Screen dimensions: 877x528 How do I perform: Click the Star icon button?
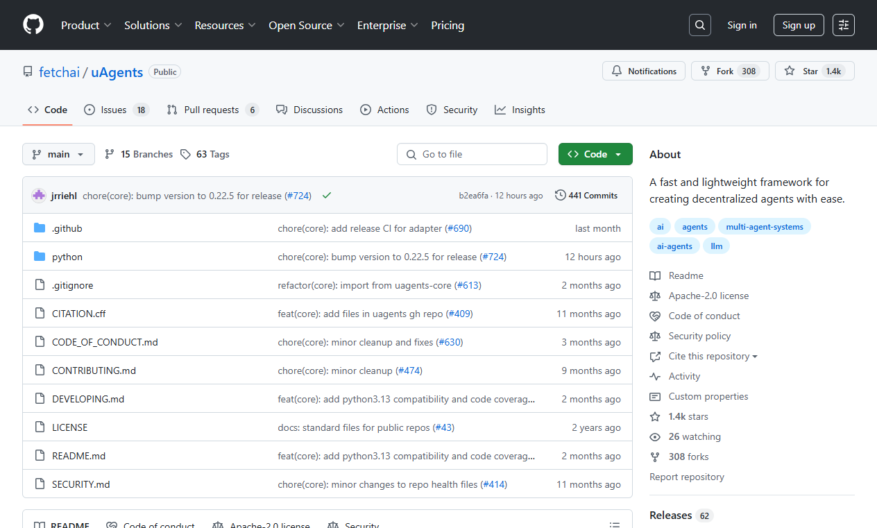coord(789,71)
